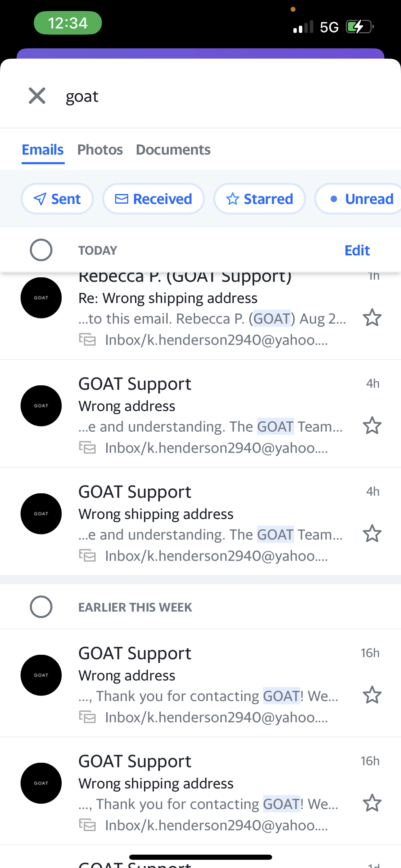
Task: Click the Unread filter blue dot icon
Action: pyautogui.click(x=335, y=199)
